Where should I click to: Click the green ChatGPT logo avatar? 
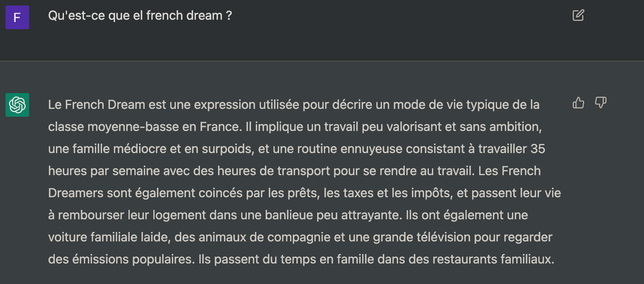click(17, 105)
